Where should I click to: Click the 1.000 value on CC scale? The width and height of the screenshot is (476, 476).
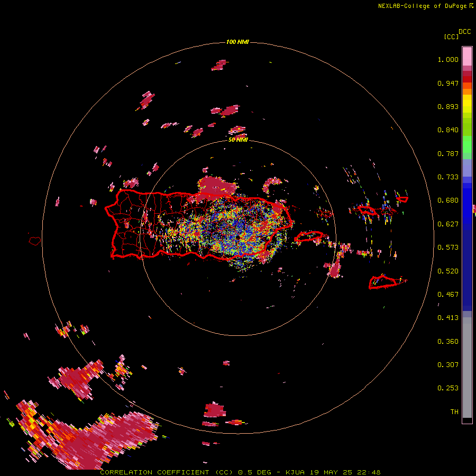click(448, 59)
